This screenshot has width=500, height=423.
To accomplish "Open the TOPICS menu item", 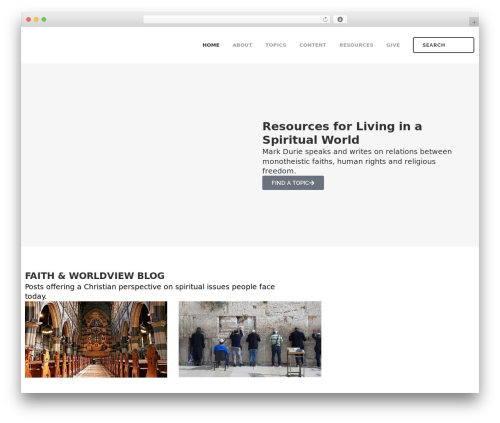I will (276, 45).
